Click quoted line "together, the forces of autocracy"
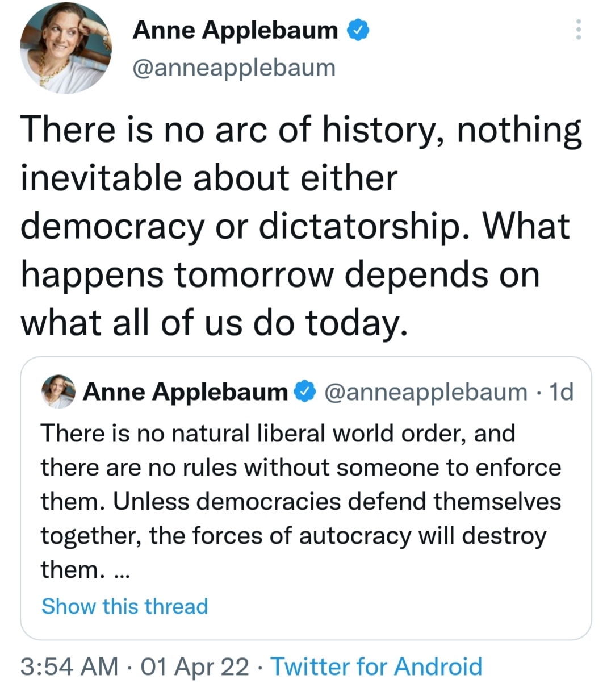This screenshot has width=607, height=700. pos(293,536)
